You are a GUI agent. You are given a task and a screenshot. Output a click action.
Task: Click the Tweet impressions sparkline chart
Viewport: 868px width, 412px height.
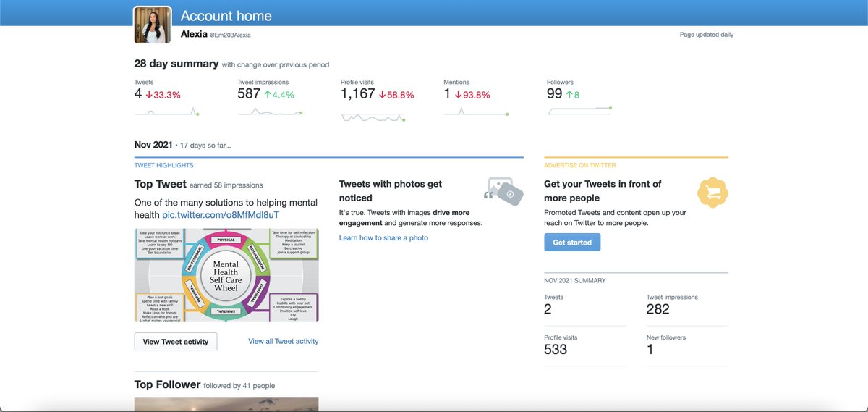point(270,112)
